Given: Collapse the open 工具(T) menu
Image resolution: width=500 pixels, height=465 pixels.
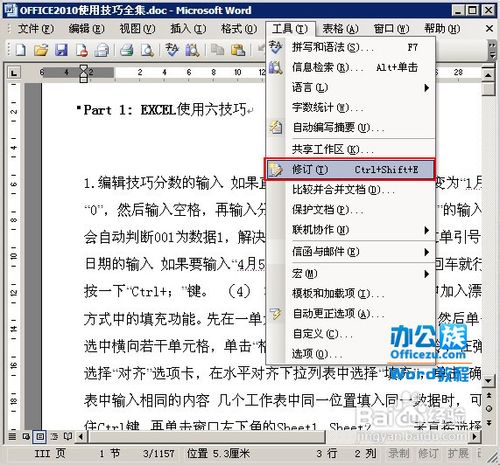Looking at the screenshot, I should (290, 29).
